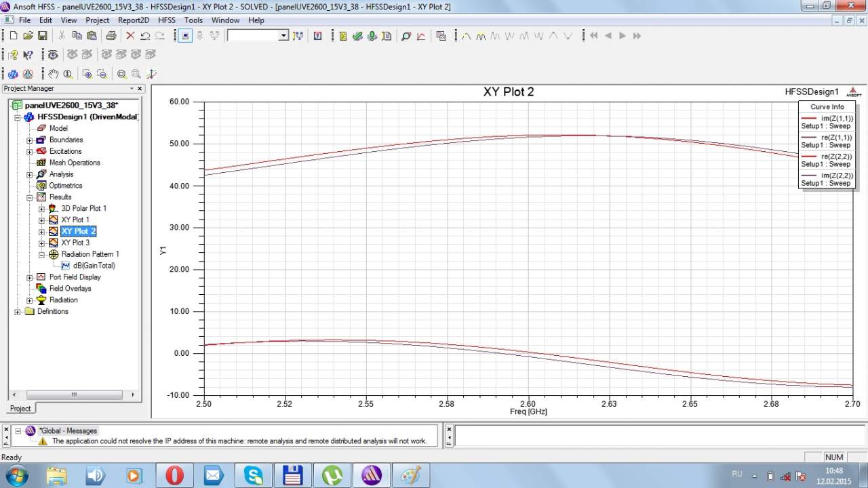Collapse the Results tree node
Viewport: 868px width, 488px height.
pyautogui.click(x=29, y=198)
